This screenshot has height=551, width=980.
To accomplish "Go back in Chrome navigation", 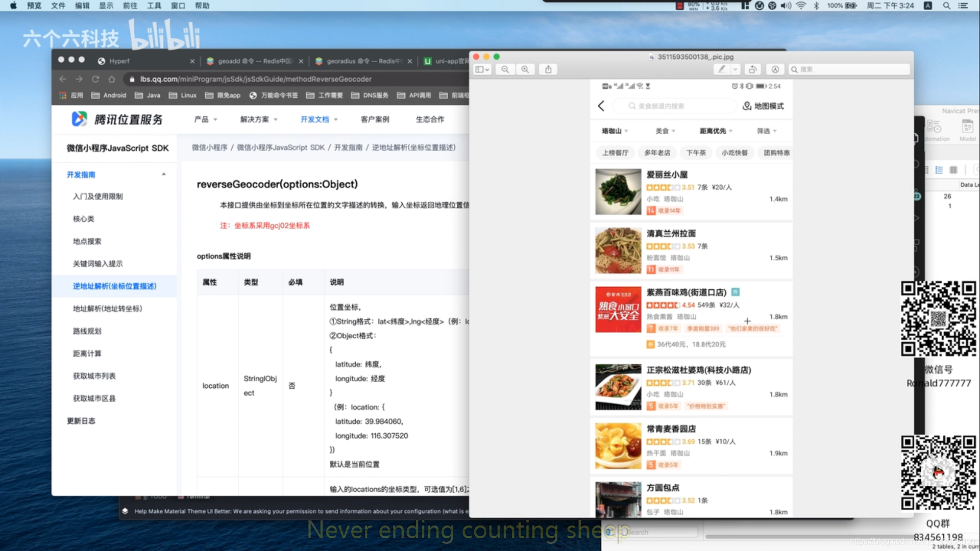I will coord(63,79).
